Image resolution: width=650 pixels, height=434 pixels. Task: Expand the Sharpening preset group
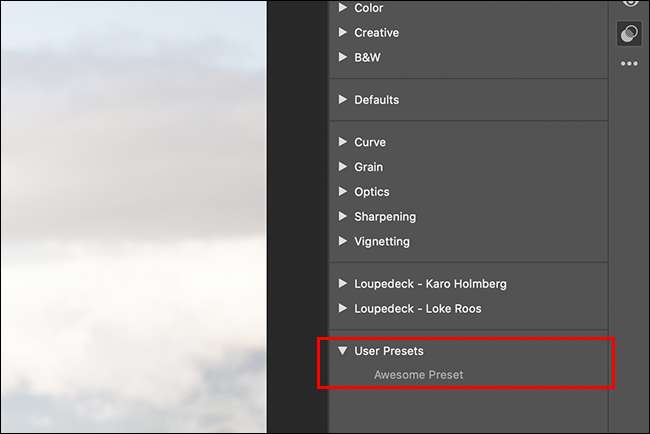pyautogui.click(x=343, y=217)
